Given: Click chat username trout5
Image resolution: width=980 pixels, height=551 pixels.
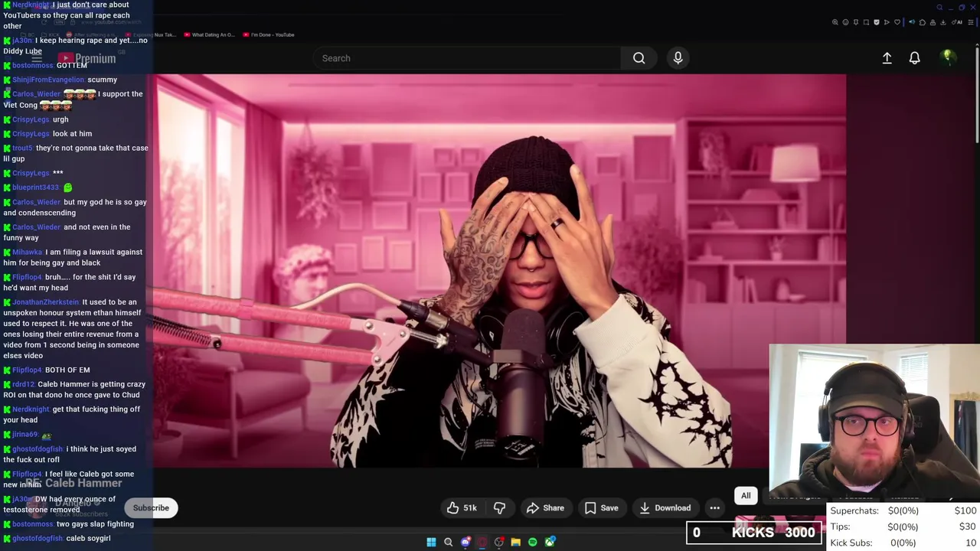Looking at the screenshot, I should pyautogui.click(x=22, y=148).
